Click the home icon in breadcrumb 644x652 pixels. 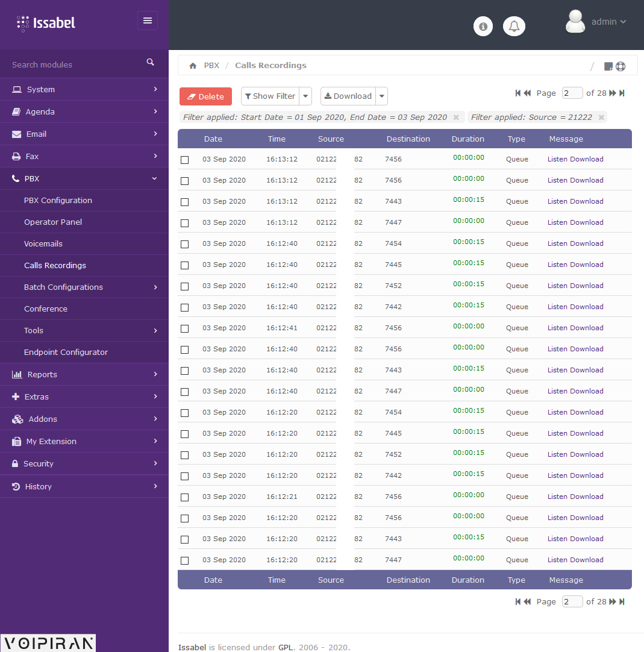click(x=193, y=66)
